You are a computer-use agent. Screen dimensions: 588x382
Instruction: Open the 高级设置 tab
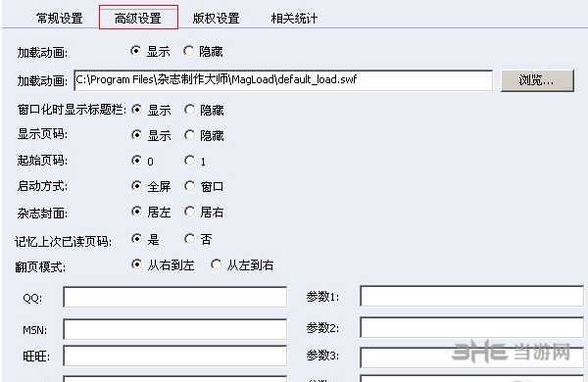tap(138, 18)
